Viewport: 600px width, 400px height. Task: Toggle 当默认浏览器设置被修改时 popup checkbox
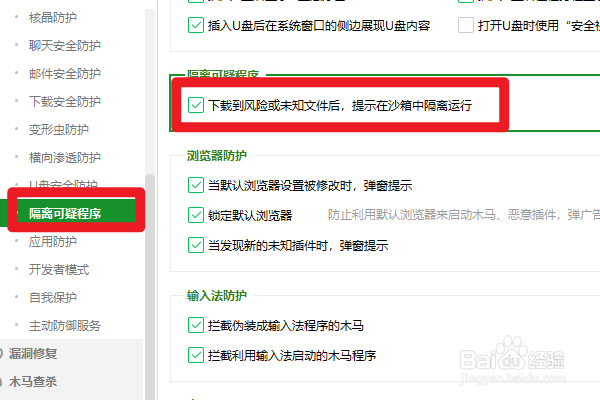coord(196,185)
